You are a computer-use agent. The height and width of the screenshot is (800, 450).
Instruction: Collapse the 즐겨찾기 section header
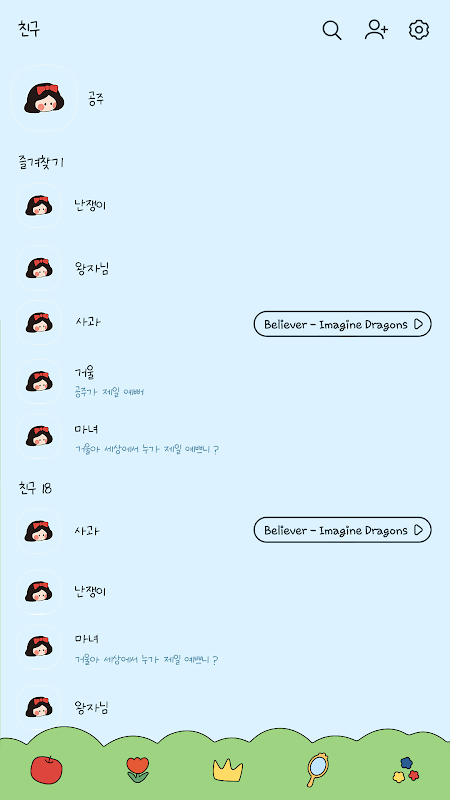[41, 163]
